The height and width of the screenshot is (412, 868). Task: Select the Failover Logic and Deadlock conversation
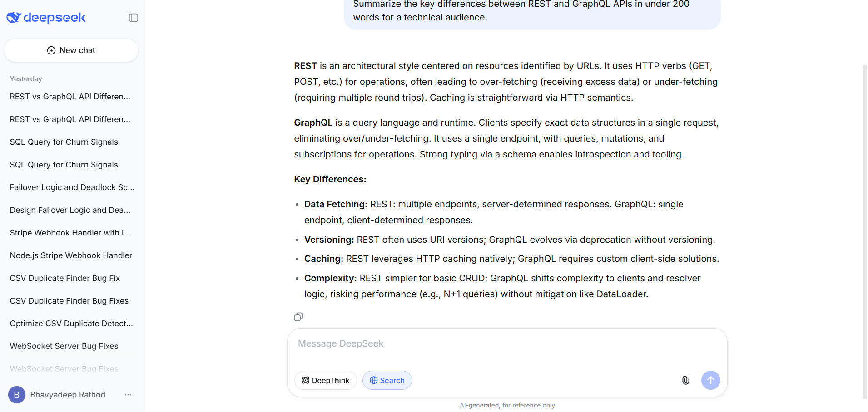click(72, 187)
